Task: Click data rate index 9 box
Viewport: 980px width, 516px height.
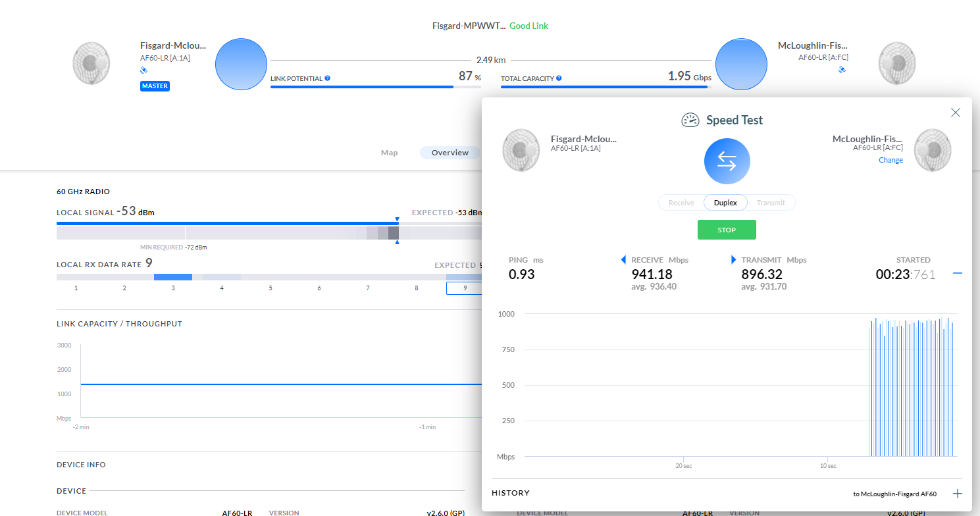Action: pyautogui.click(x=465, y=288)
